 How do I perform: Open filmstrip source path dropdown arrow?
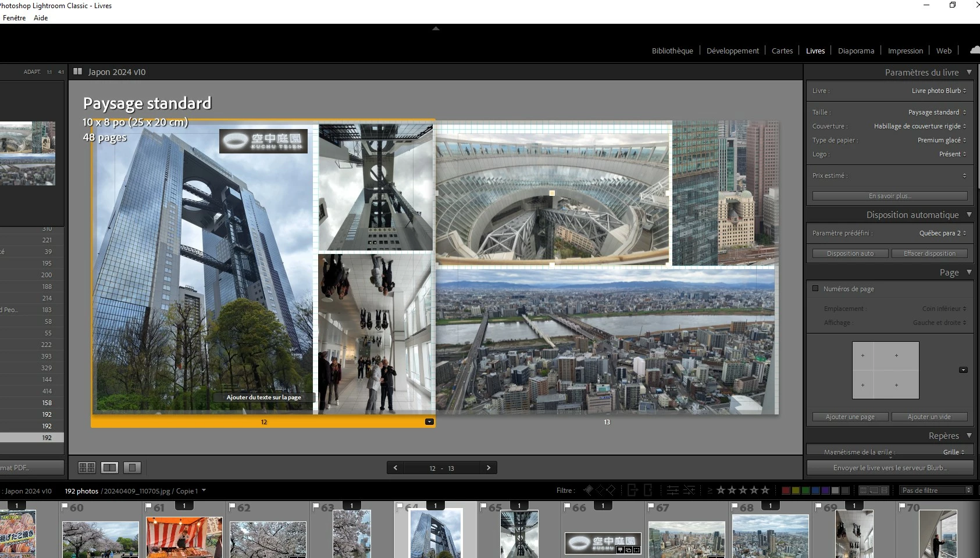204,490
